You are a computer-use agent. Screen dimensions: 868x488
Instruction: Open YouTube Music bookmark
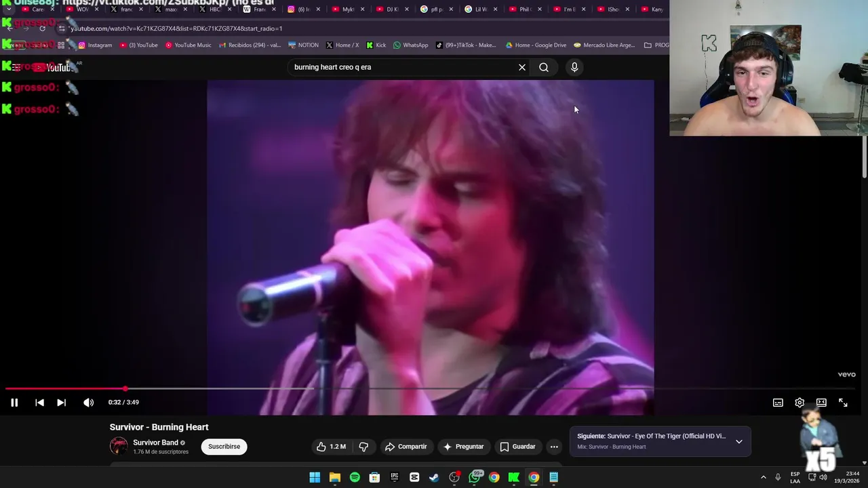(x=189, y=45)
